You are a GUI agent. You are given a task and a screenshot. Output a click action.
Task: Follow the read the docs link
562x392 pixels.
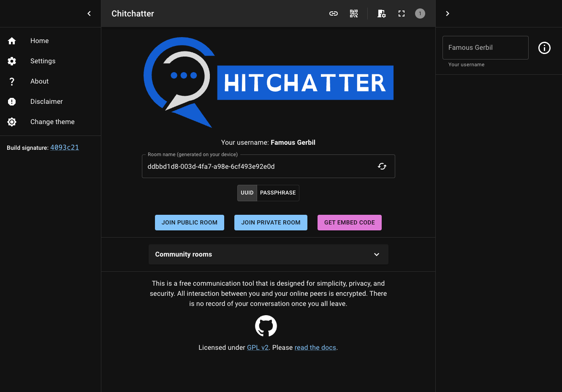point(315,348)
